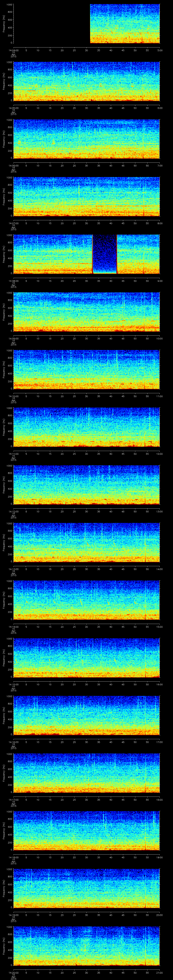
Task: Click the '5:00' end time label
Action: click(x=160, y=50)
